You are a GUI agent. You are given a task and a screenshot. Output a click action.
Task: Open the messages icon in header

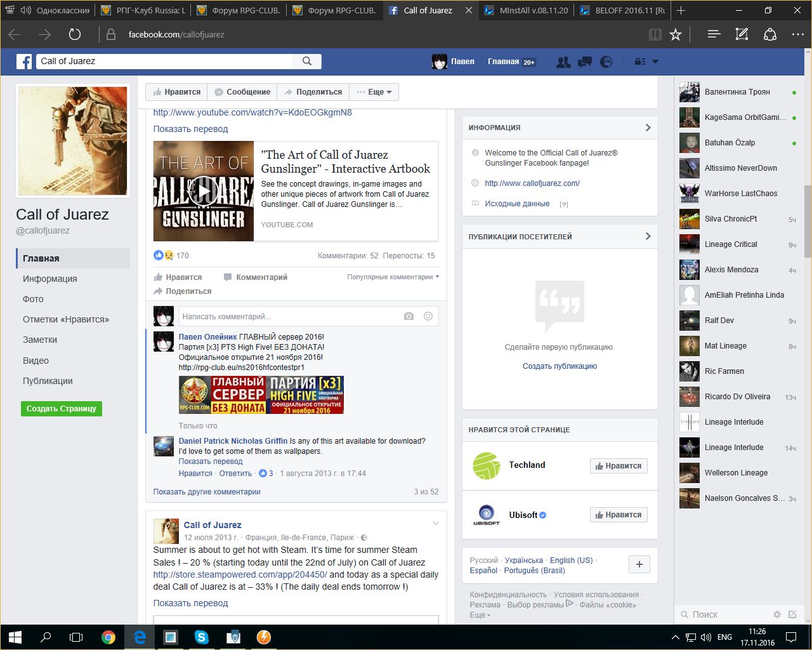[584, 62]
